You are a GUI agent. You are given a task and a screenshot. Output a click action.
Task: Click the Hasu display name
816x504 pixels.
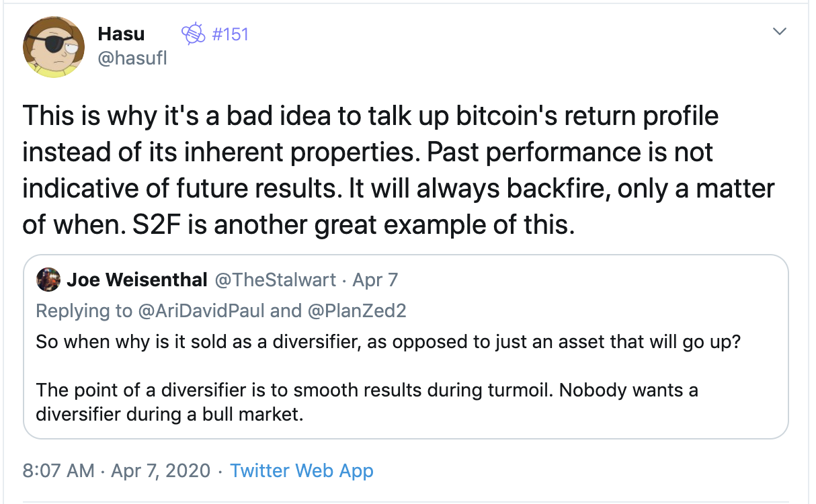121,34
